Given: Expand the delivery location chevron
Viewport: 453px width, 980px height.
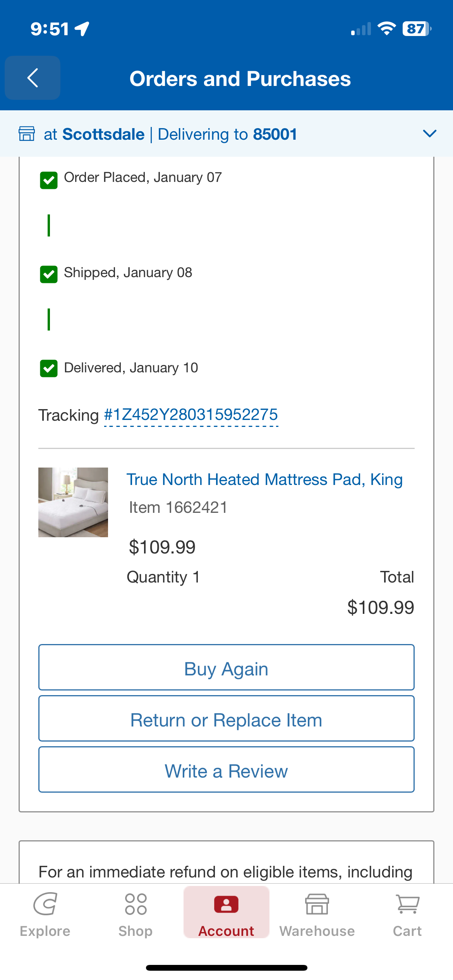Looking at the screenshot, I should point(430,134).
